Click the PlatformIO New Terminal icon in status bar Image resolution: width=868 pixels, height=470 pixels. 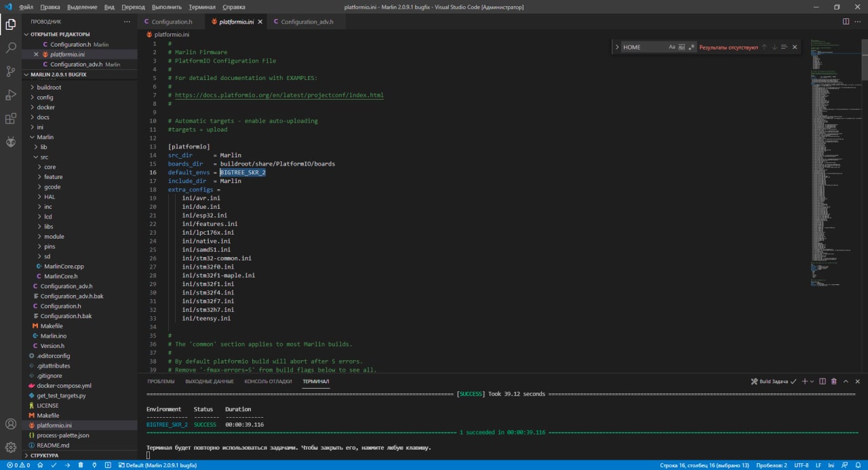[108, 465]
